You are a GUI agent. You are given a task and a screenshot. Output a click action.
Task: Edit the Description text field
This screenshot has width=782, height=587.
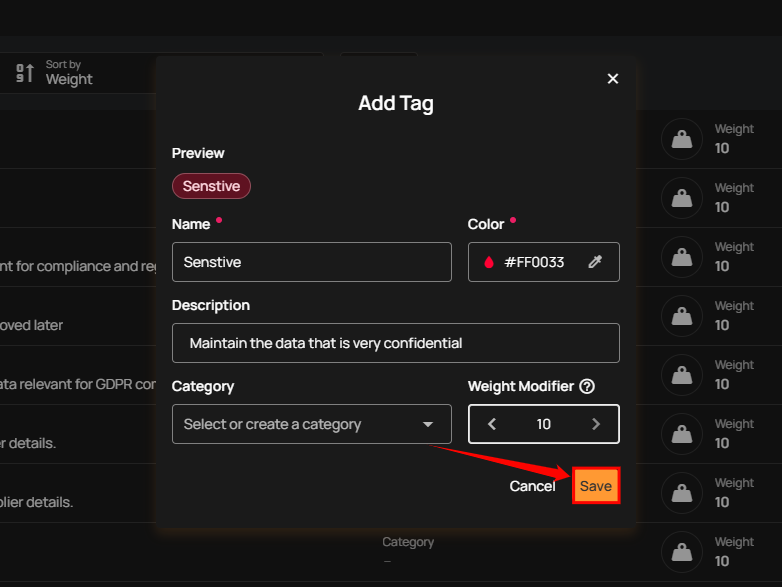tap(395, 343)
